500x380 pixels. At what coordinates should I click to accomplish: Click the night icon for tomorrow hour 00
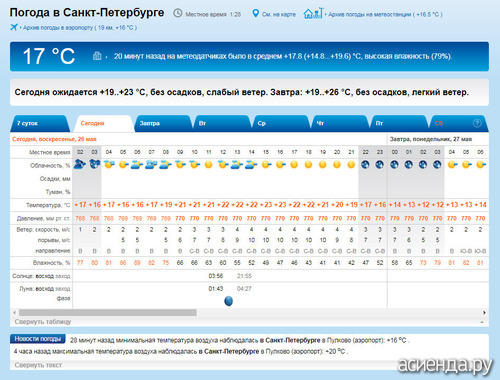click(394, 164)
